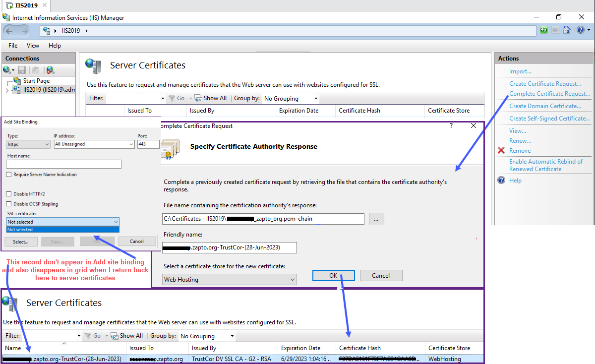Open the File menu
595x364 pixels.
(x=13, y=46)
